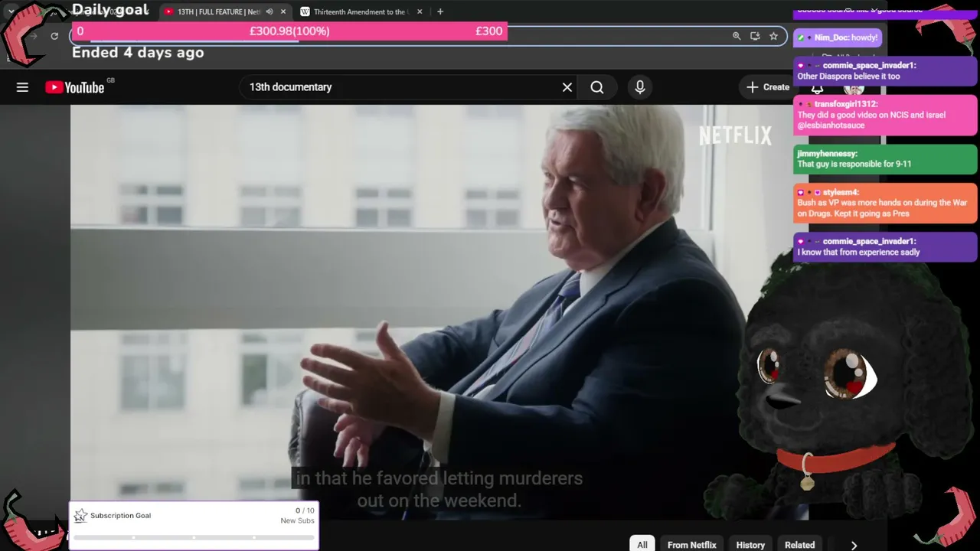Viewport: 980px width, 551px height.
Task: Open a new browser tab
Action: coord(440,11)
